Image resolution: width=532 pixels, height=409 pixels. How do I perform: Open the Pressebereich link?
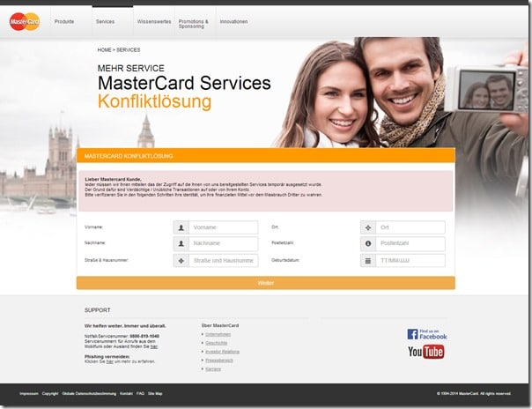coord(219,361)
